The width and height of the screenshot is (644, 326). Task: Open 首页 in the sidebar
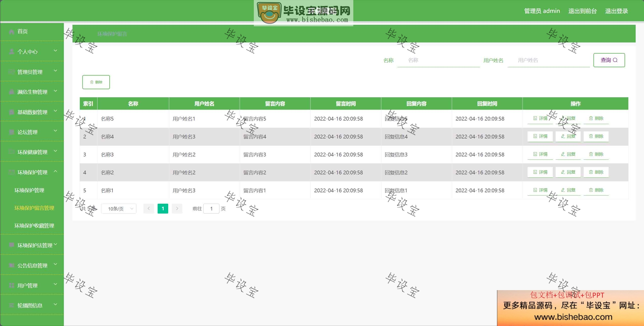coord(32,32)
